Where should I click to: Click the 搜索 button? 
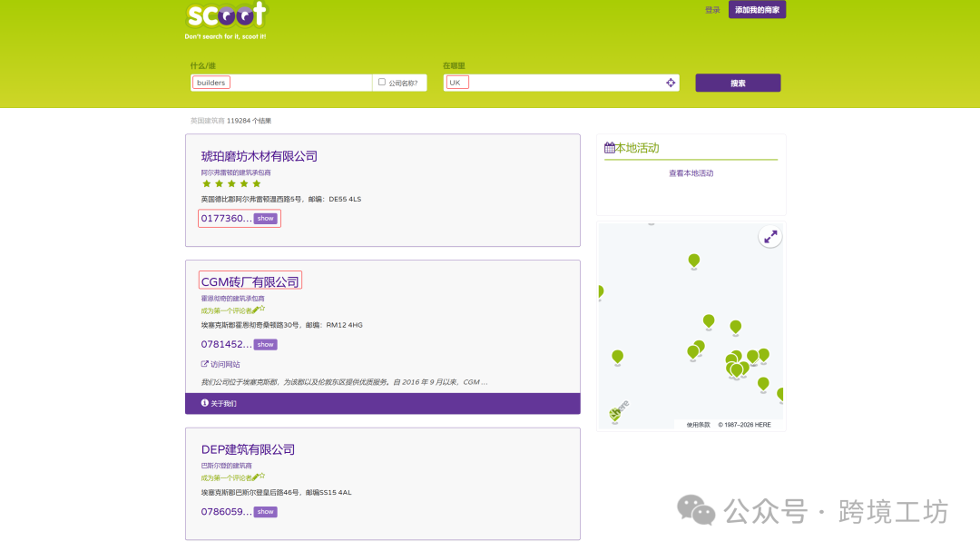(x=738, y=82)
